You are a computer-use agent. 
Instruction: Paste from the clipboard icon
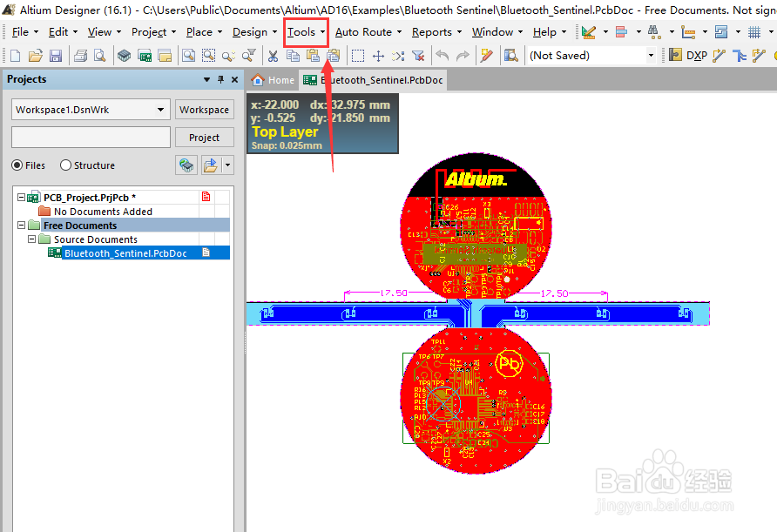pyautogui.click(x=314, y=56)
